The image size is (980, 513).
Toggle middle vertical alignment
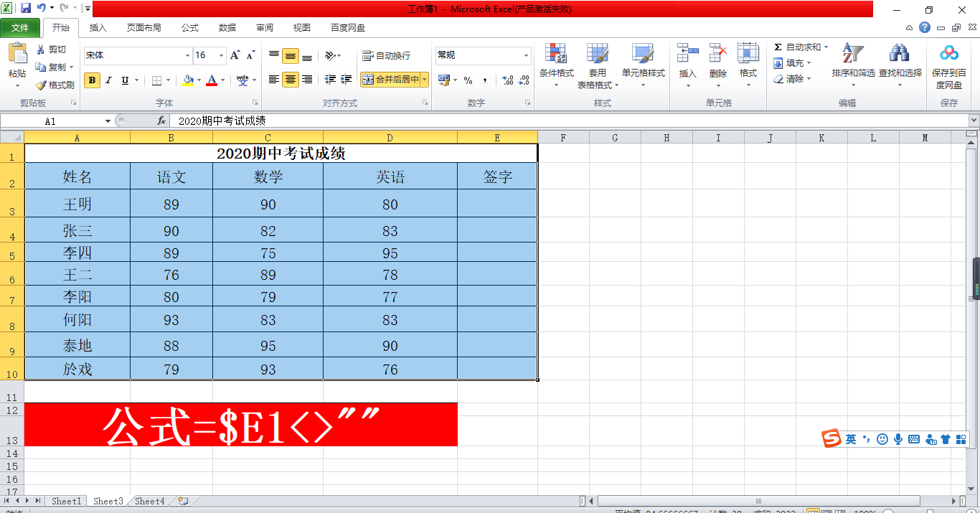[291, 55]
